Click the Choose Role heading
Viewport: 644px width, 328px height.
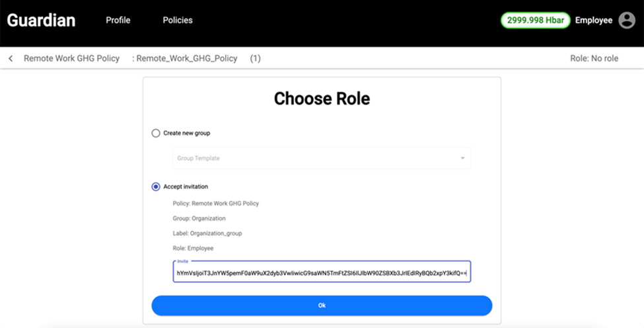(x=322, y=99)
